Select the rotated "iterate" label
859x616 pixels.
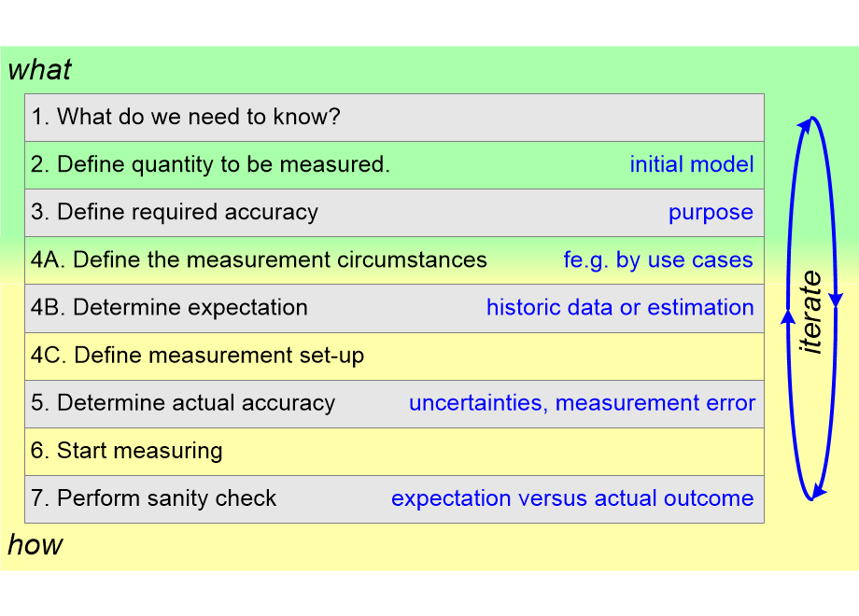[811, 313]
